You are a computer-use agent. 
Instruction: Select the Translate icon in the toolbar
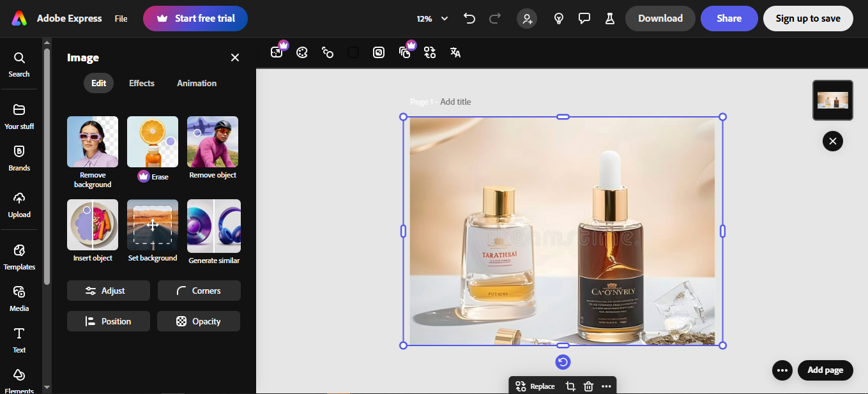[x=455, y=52]
